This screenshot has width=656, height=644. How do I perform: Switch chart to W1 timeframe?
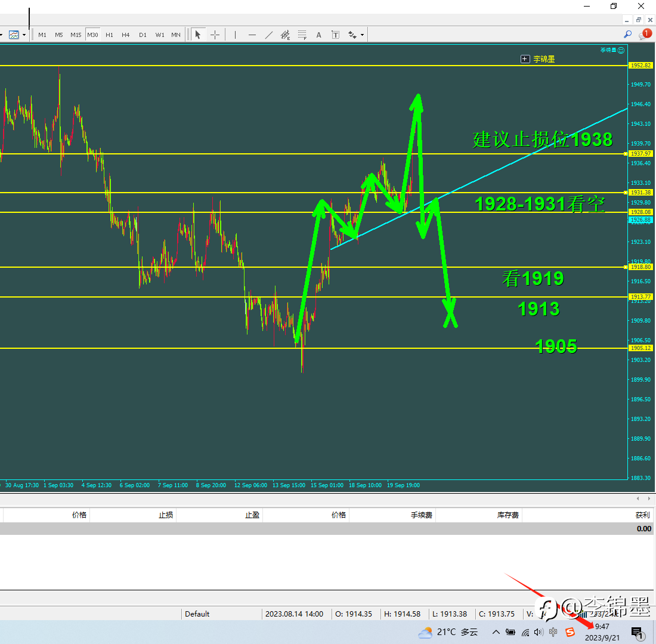[160, 35]
